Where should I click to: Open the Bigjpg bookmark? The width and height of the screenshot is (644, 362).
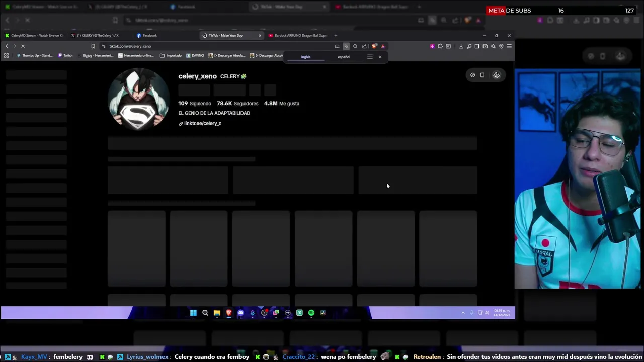95,55
